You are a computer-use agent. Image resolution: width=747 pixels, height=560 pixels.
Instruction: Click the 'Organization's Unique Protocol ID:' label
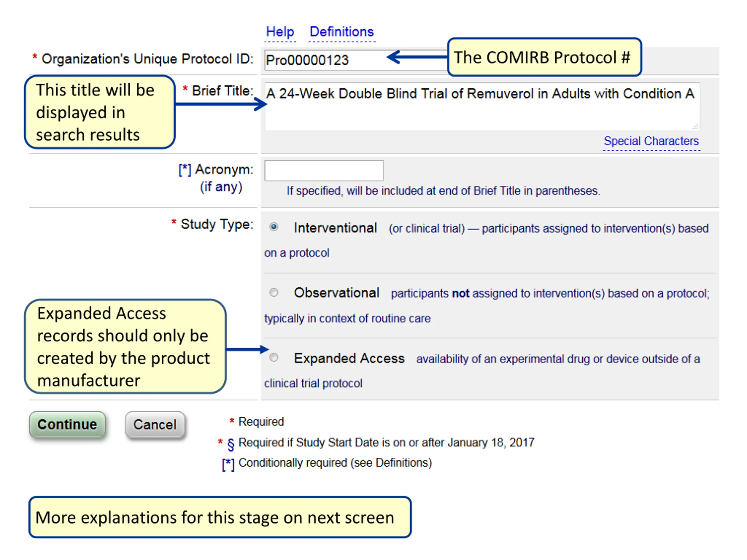pos(147,59)
